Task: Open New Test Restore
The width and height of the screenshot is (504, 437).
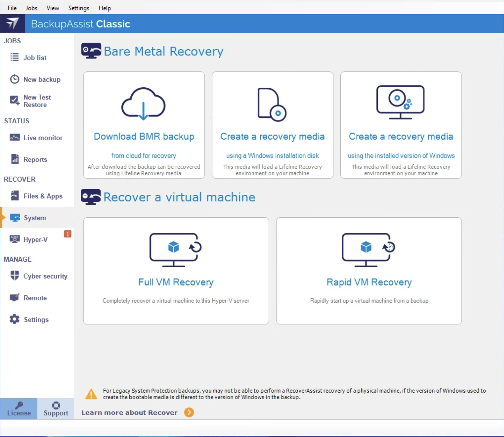Action: (x=37, y=101)
